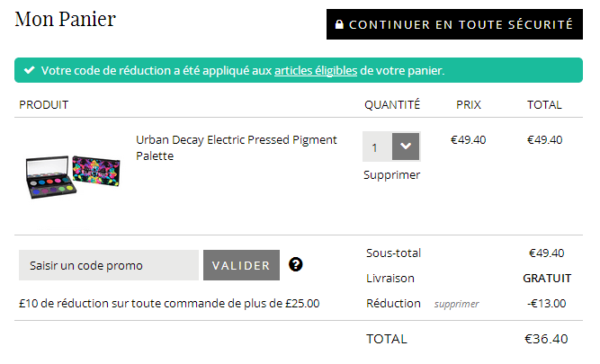Click the question mark help icon
This screenshot has height=364, width=600.
point(295,264)
